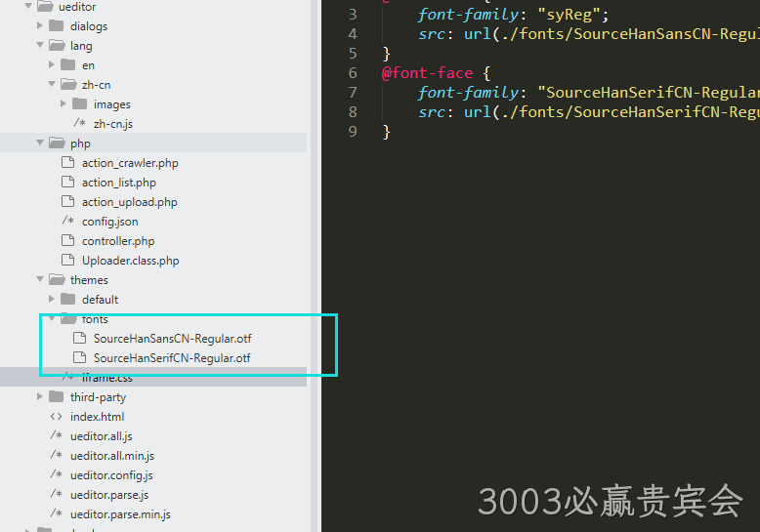Click the code icon beside index.html
Screen dimensions: 760x532
point(57,416)
